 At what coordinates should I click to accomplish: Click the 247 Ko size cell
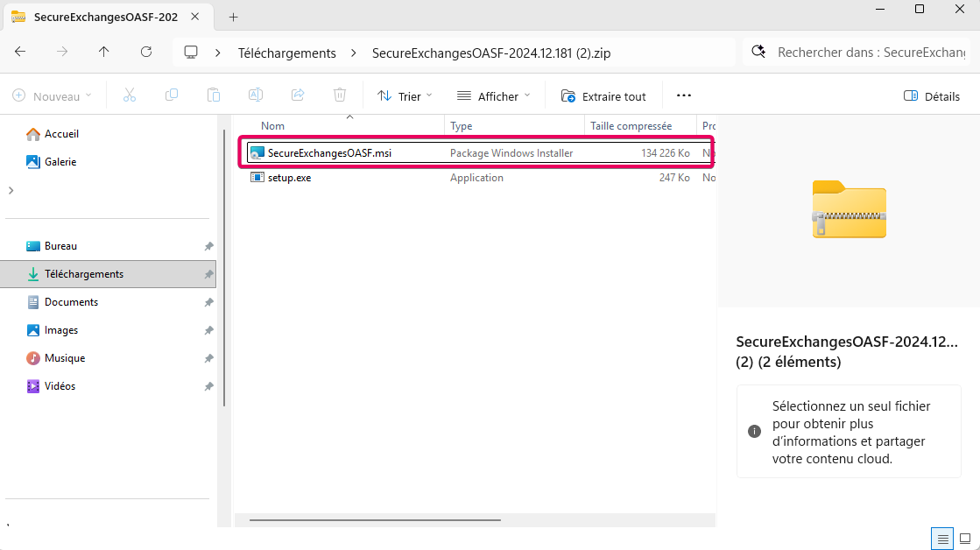[674, 178]
